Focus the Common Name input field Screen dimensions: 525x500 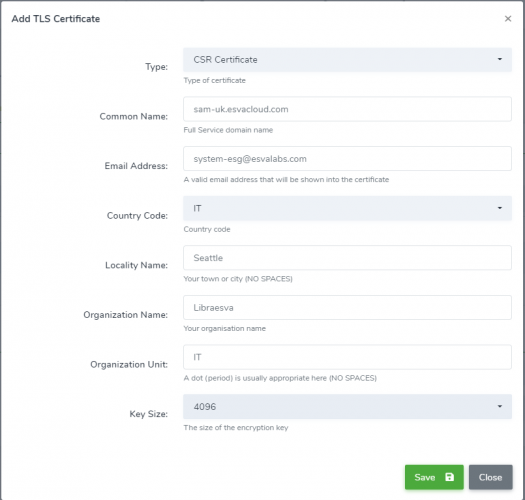click(347, 109)
